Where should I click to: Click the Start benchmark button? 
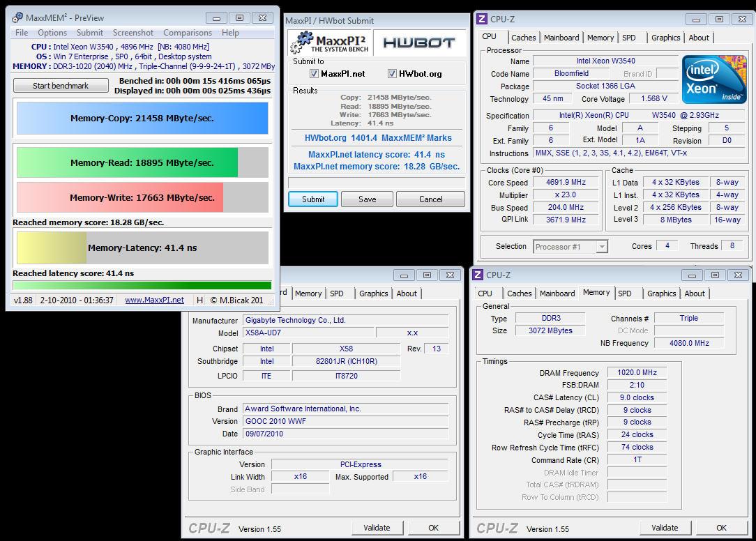click(61, 85)
